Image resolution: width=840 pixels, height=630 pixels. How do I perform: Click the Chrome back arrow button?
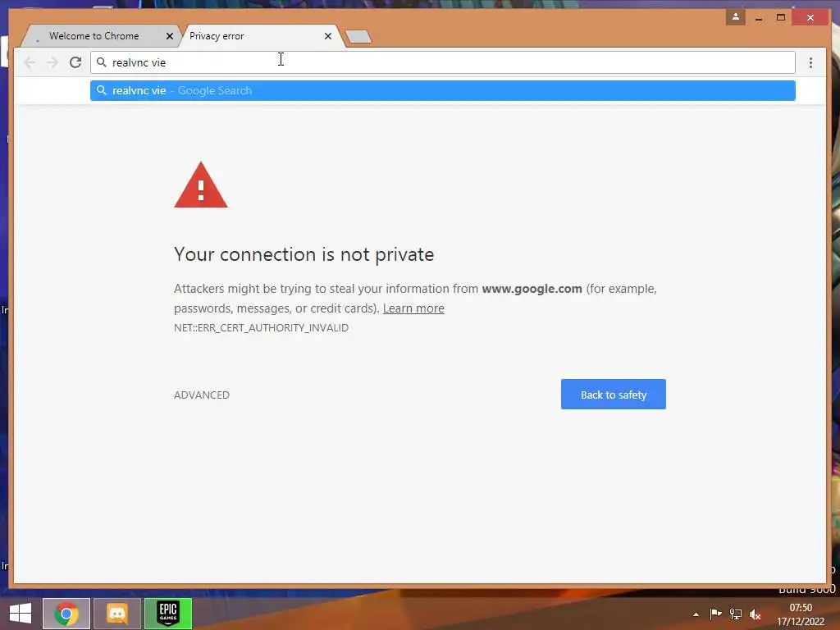click(30, 62)
